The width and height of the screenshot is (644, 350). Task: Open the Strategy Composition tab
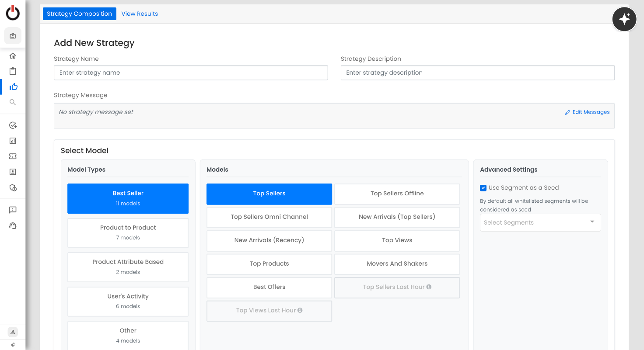coord(80,14)
